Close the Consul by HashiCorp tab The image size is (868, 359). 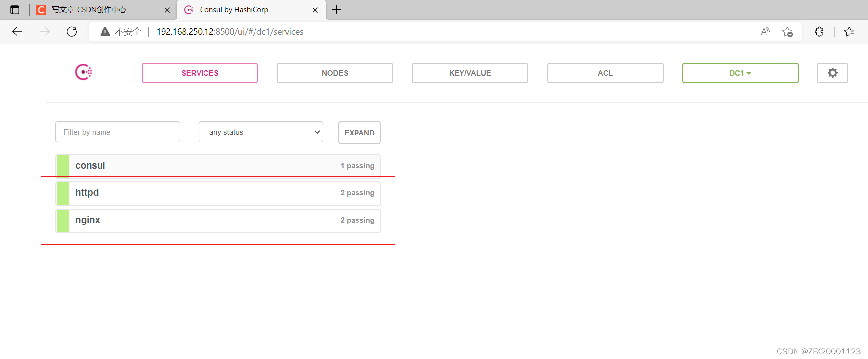315,10
